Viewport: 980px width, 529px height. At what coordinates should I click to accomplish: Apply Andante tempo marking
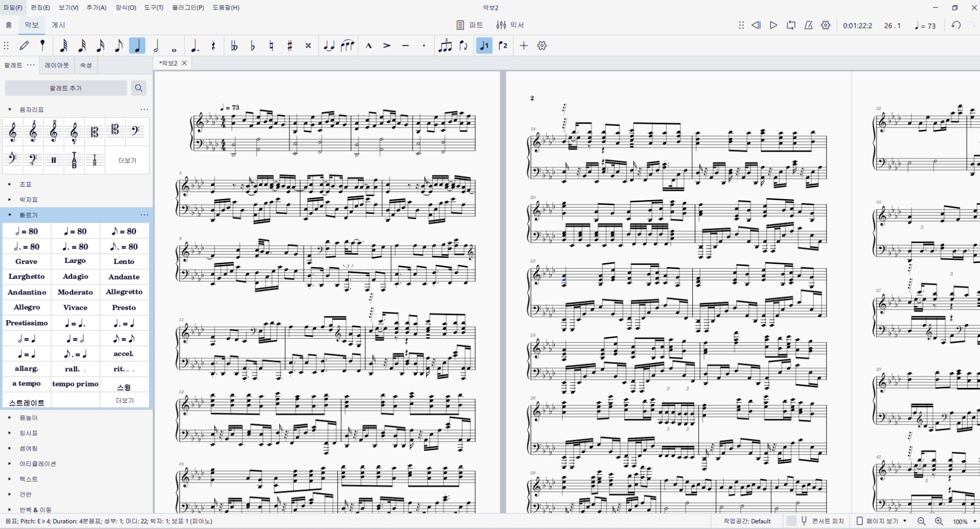[124, 277]
